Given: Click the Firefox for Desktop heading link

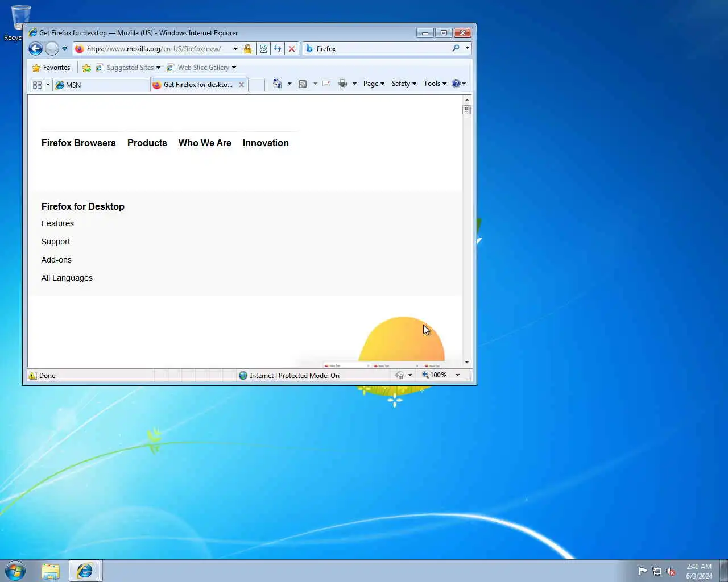Looking at the screenshot, I should (x=83, y=207).
